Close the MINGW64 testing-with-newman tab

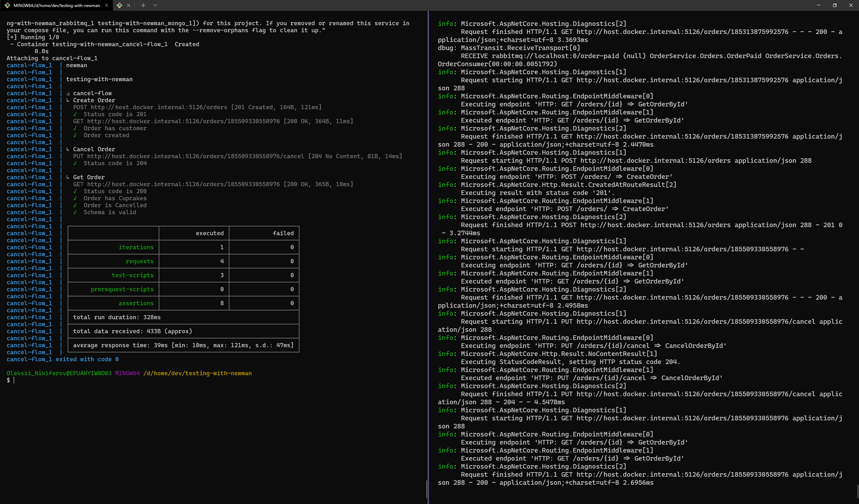click(106, 5)
